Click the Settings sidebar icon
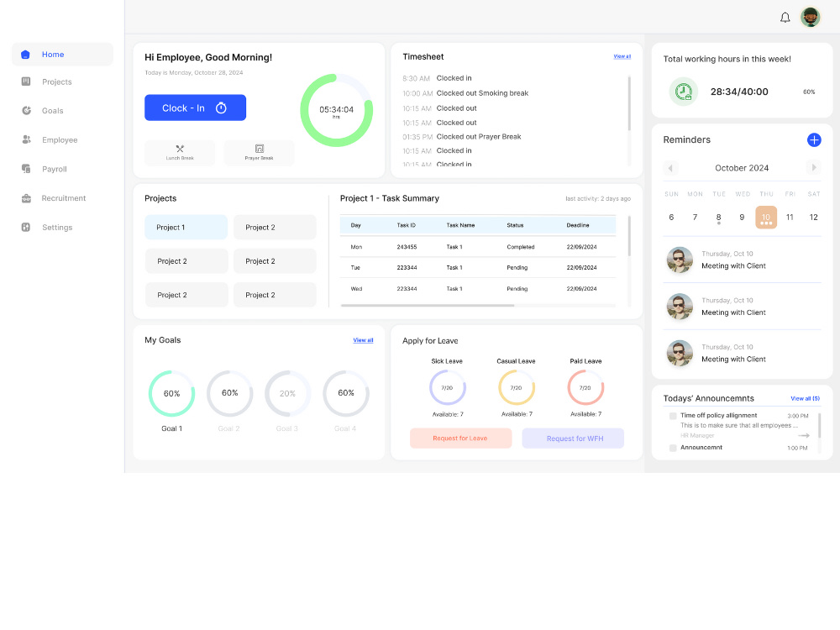 click(26, 227)
